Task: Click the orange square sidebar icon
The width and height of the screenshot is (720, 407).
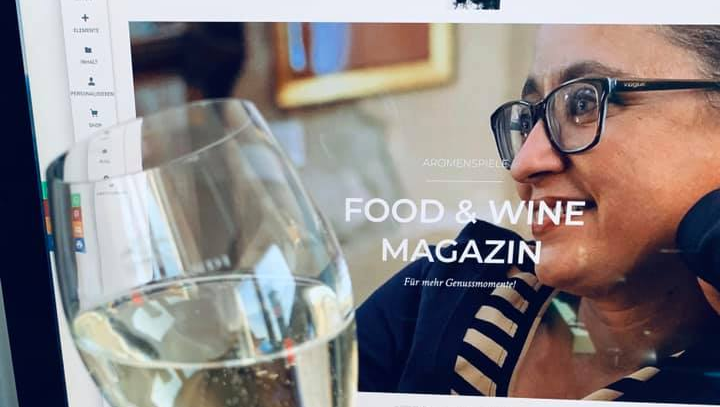Action: [x=78, y=229]
